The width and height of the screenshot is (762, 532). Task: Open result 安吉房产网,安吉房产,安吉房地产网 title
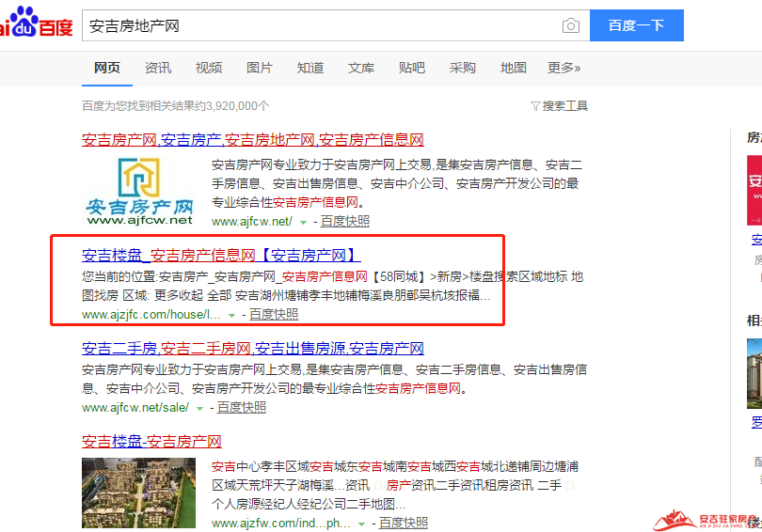click(253, 140)
